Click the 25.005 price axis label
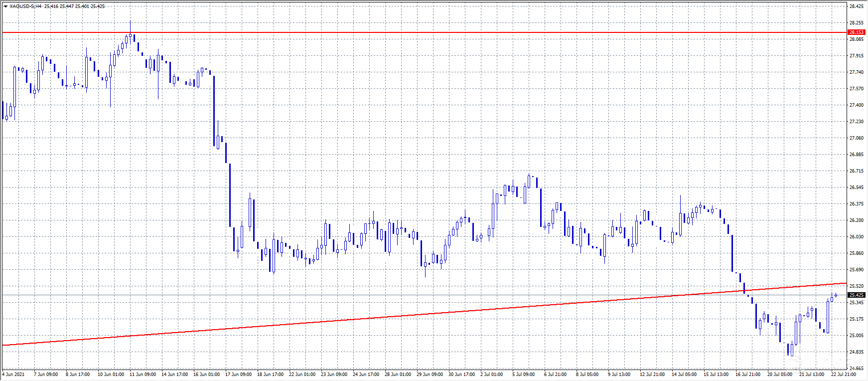The height and width of the screenshot is (381, 868). (857, 336)
